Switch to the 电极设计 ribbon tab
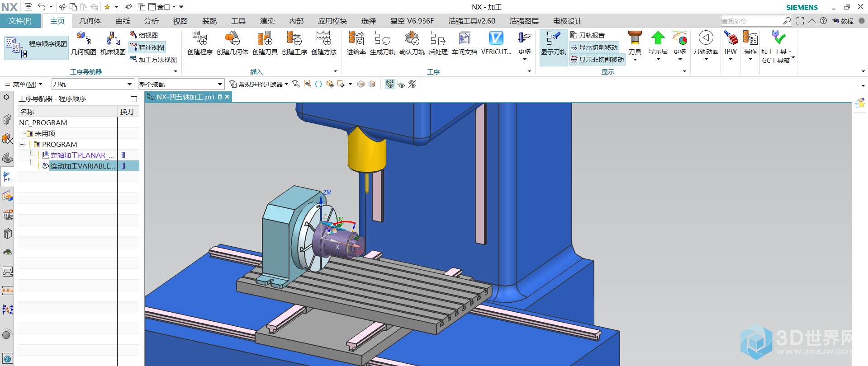Viewport: 868px width, 366px height. tap(567, 21)
